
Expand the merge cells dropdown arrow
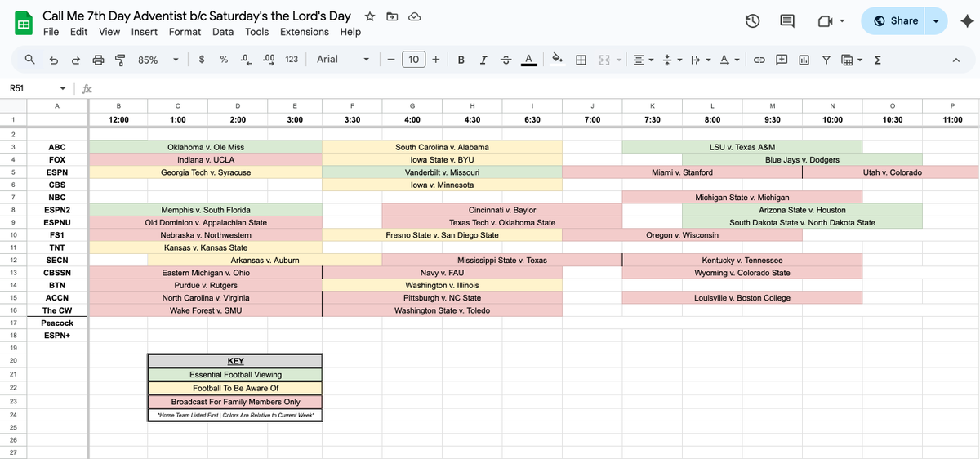point(617,59)
